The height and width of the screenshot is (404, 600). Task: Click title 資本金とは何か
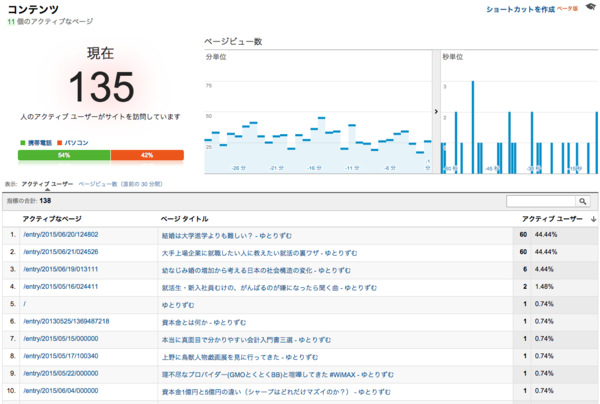click(204, 323)
